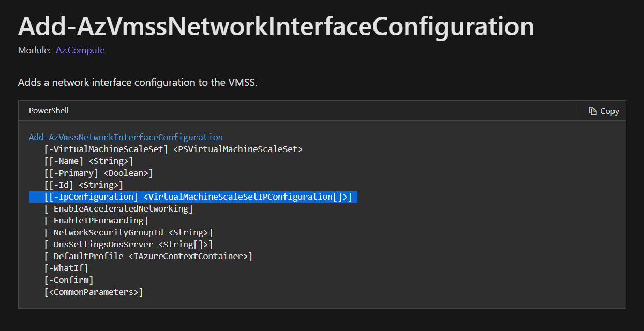Select the DefaultProfile parameter in the code

[148, 256]
